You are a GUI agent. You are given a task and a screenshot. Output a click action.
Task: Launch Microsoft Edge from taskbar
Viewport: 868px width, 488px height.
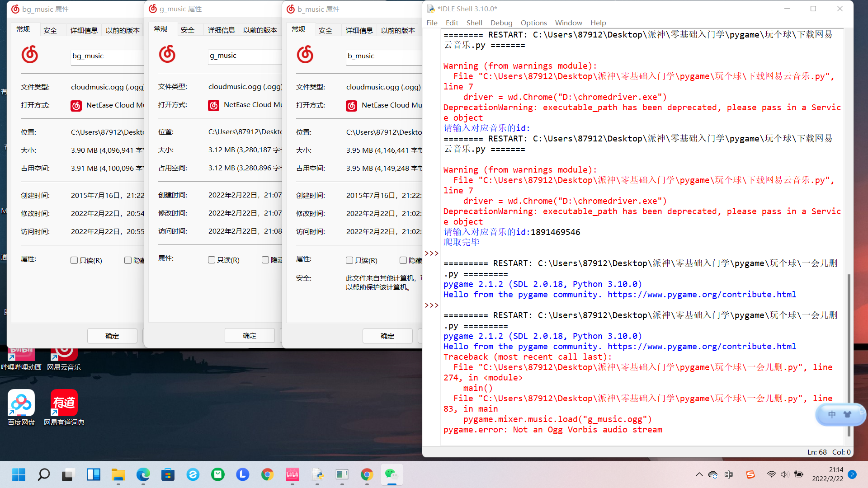(x=143, y=474)
